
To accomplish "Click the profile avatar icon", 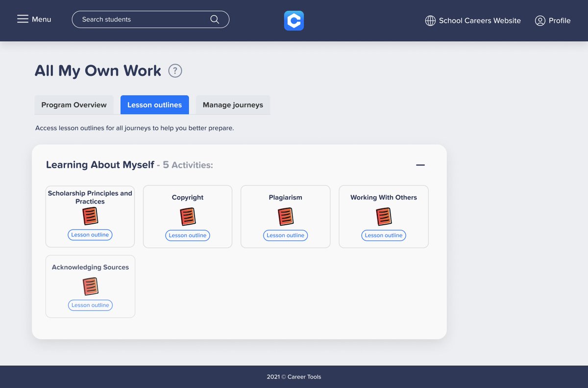I will tap(540, 21).
